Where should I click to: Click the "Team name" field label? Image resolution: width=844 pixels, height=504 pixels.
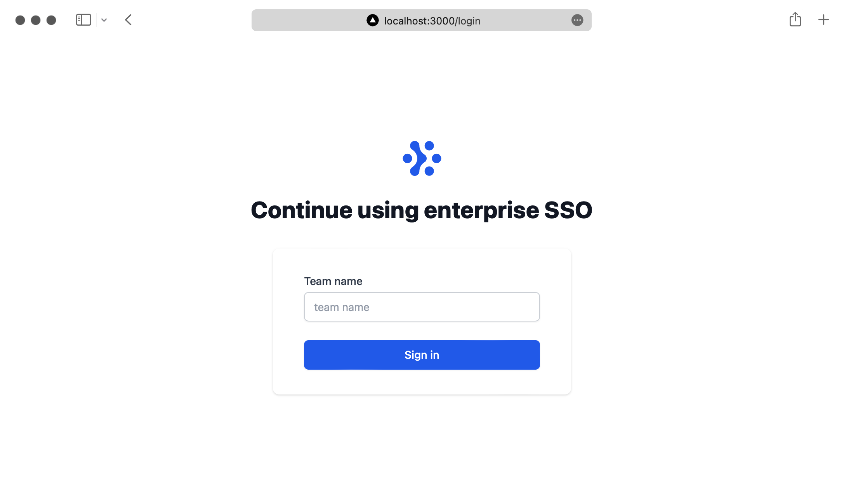[333, 281]
